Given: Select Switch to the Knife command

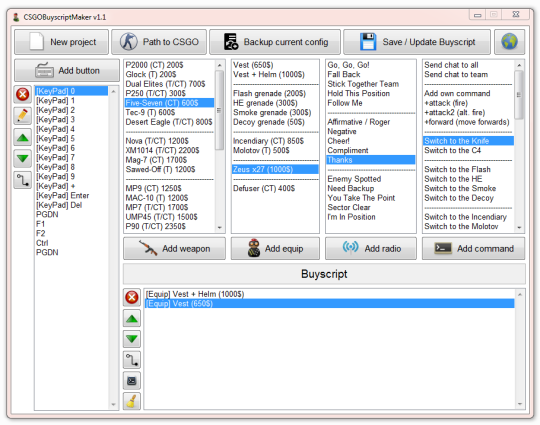Looking at the screenshot, I should click(x=468, y=141).
